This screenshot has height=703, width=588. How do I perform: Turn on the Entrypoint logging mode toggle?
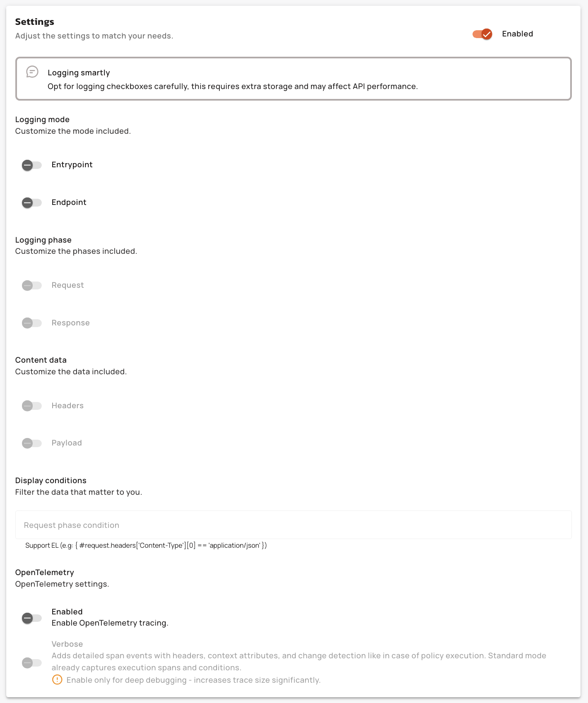[32, 165]
